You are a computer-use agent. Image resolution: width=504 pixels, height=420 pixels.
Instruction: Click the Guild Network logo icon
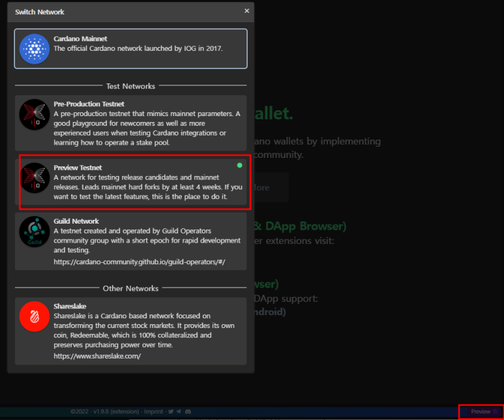click(x=35, y=232)
